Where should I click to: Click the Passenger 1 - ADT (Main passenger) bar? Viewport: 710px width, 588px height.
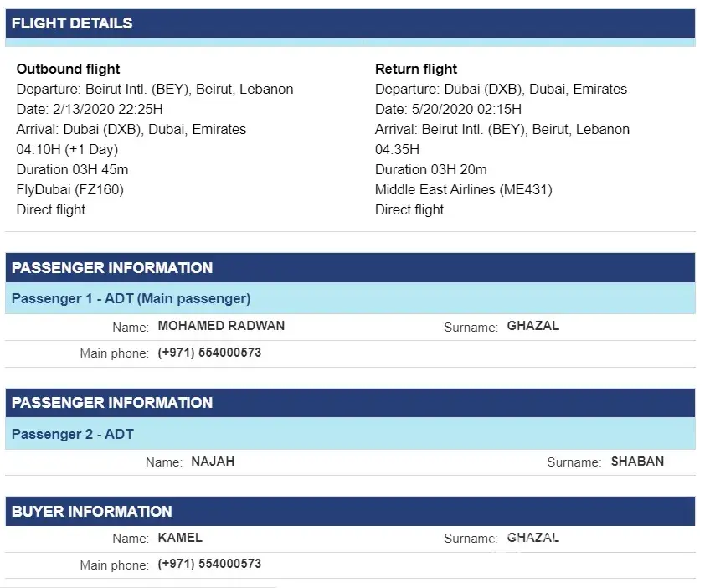tap(131, 298)
